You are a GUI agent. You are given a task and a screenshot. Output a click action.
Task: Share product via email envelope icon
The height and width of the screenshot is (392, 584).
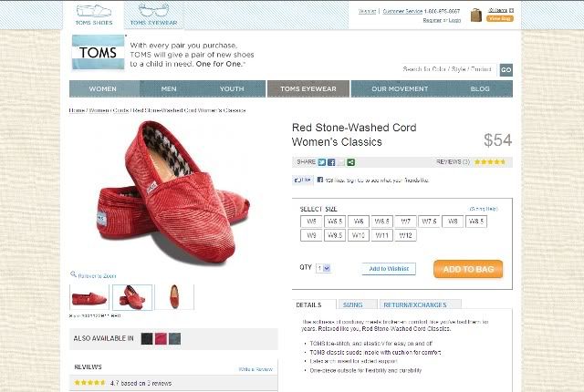(x=340, y=162)
